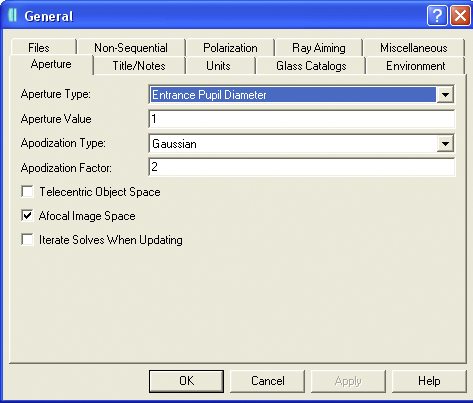Switch to the Ray Aiming tab

pos(319,48)
